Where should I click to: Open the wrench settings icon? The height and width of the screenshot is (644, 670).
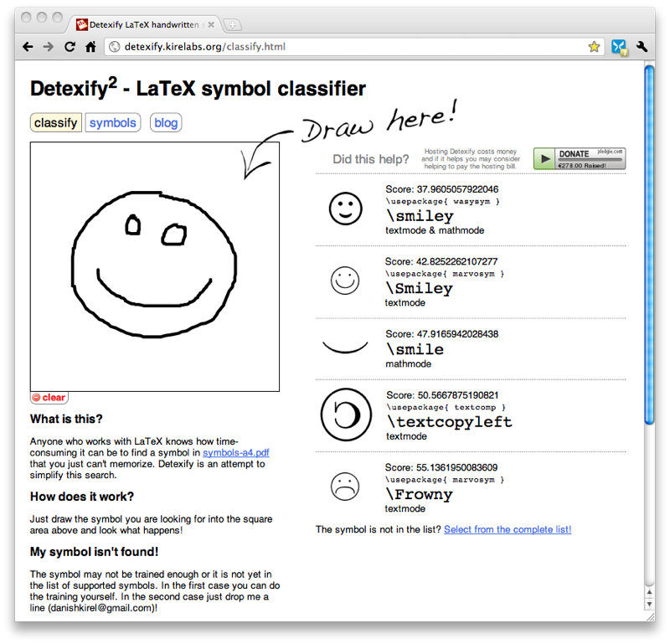pos(642,48)
